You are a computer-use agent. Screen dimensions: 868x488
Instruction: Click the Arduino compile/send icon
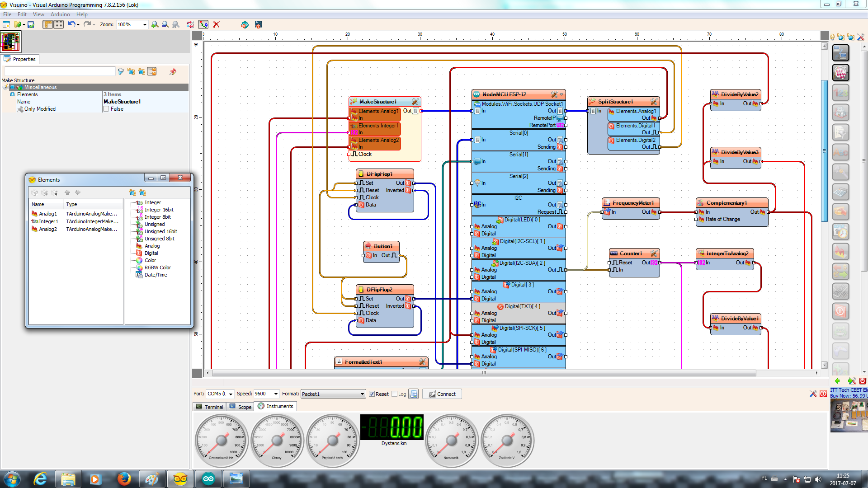(245, 24)
